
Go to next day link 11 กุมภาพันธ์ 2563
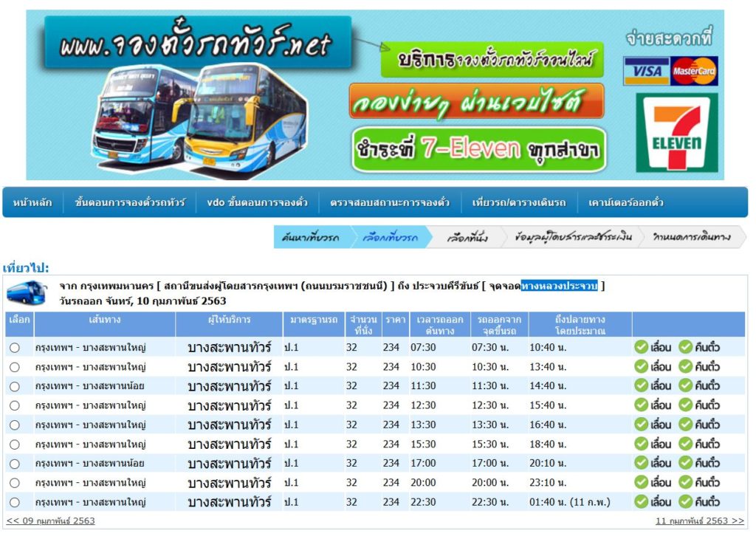[x=699, y=521]
